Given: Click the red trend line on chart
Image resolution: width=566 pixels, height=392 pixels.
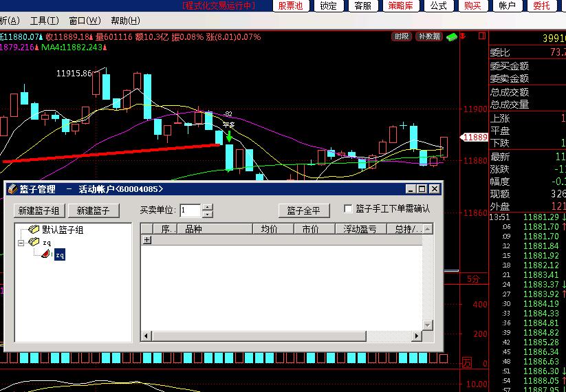Looking at the screenshot, I should [x=111, y=153].
